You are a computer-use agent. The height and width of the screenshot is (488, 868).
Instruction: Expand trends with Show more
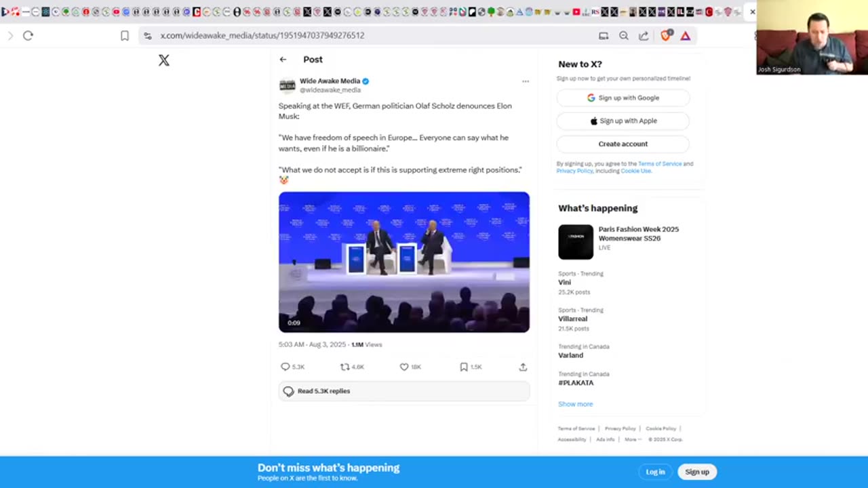(575, 404)
